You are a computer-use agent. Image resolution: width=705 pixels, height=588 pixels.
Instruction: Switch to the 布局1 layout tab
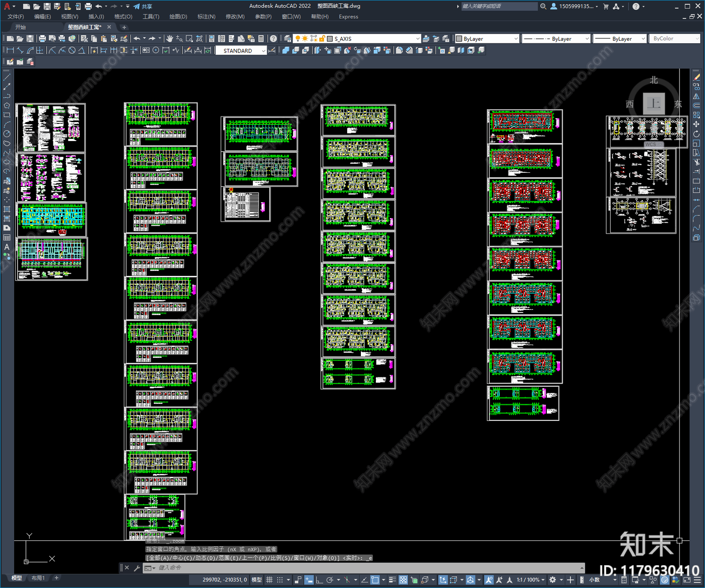[38, 578]
